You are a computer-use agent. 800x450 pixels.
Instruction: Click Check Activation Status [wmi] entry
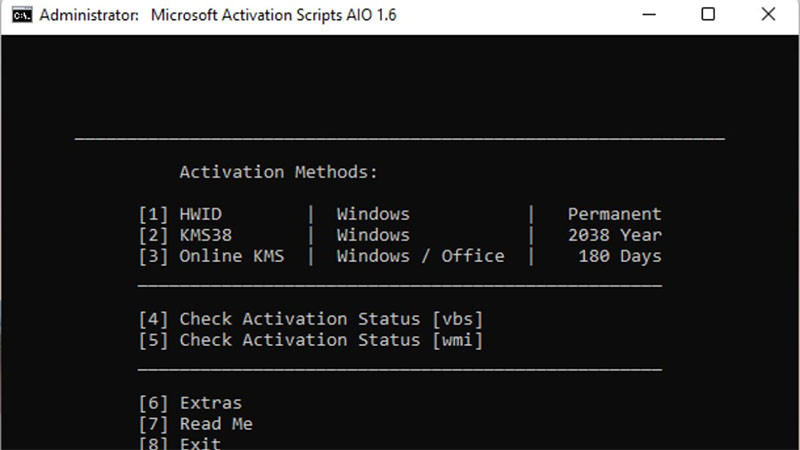[311, 340]
